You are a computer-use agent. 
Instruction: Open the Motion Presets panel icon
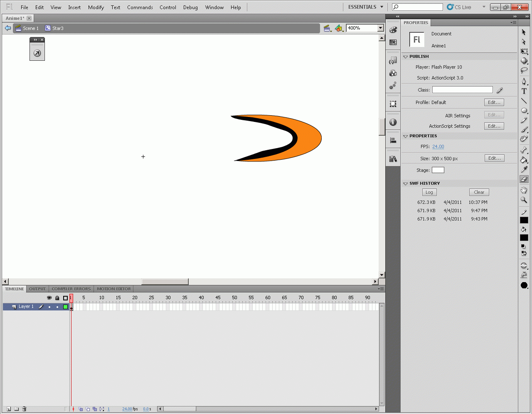(x=393, y=85)
